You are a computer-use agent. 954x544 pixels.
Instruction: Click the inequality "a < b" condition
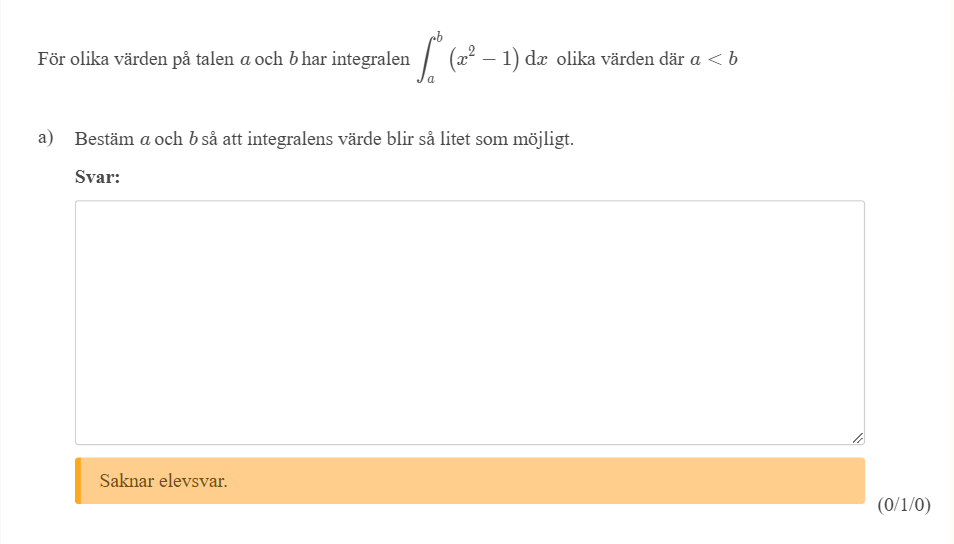coord(713,59)
